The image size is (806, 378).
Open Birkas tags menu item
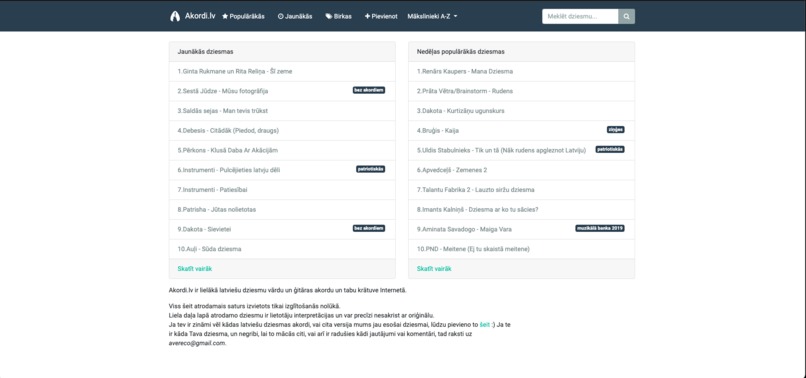click(x=338, y=16)
